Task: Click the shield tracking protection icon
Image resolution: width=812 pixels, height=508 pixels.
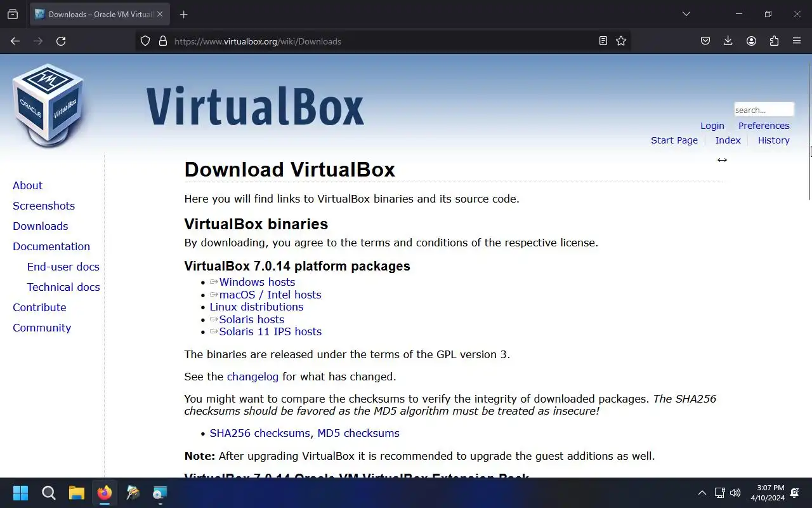Action: pyautogui.click(x=145, y=41)
